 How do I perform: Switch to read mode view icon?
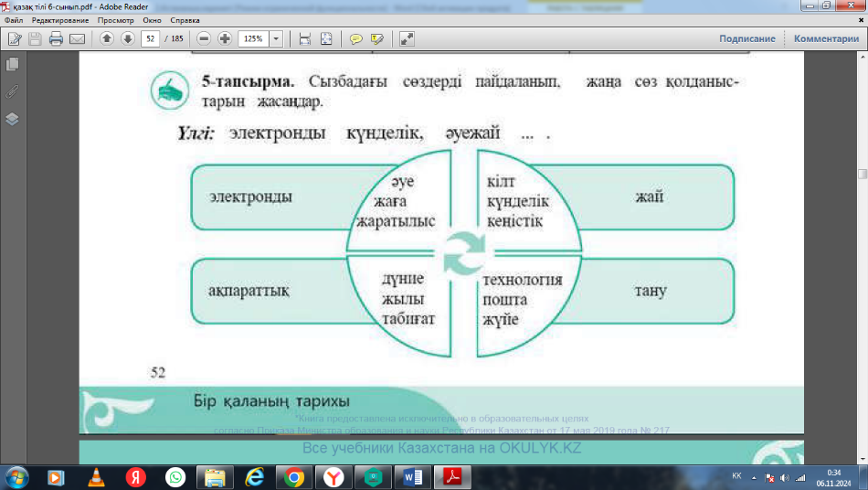pyautogui.click(x=407, y=38)
